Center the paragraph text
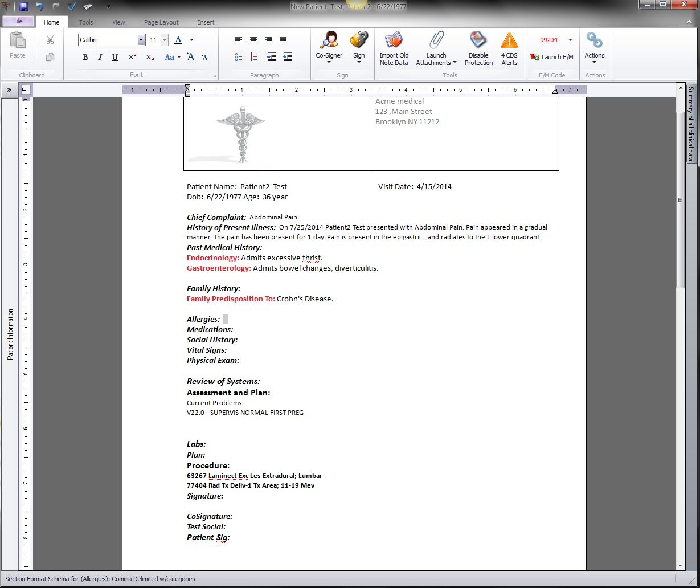This screenshot has height=588, width=700. (x=253, y=40)
